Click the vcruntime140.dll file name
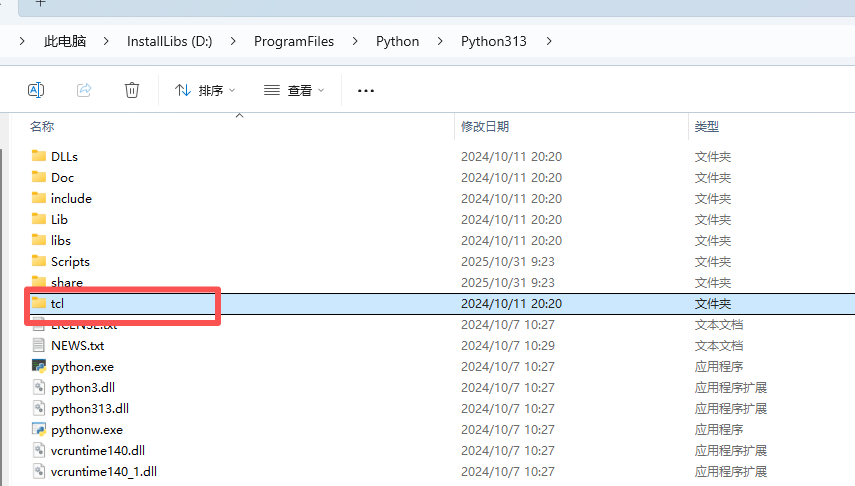The width and height of the screenshot is (855, 486). (x=98, y=451)
